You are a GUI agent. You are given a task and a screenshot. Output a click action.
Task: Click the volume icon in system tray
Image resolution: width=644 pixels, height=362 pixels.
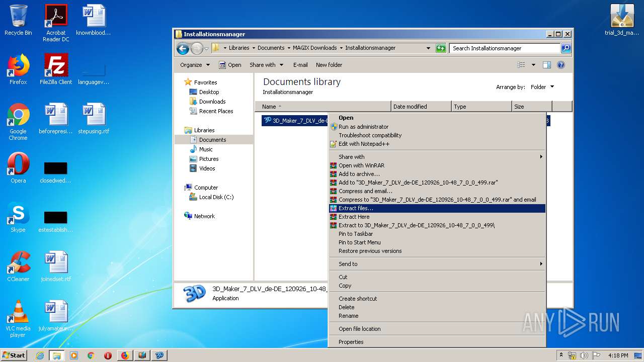point(584,355)
